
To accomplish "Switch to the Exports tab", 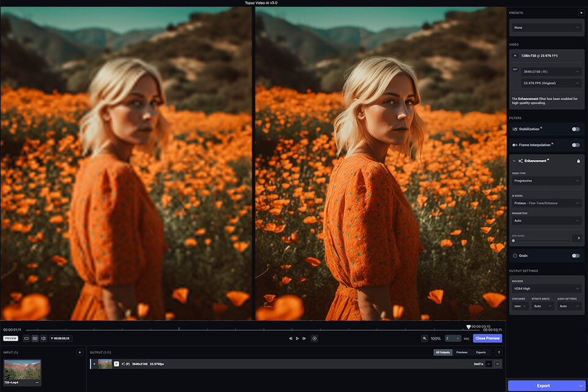I will pyautogui.click(x=481, y=352).
